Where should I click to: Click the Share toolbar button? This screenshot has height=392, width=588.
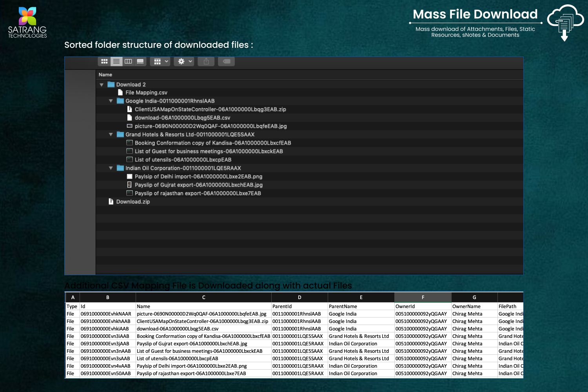click(206, 62)
